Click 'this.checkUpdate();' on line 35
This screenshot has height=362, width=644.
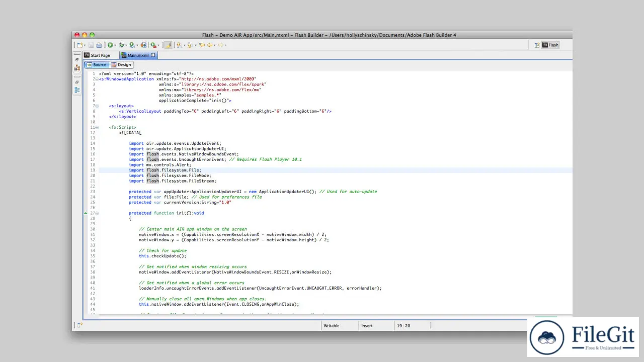(163, 256)
